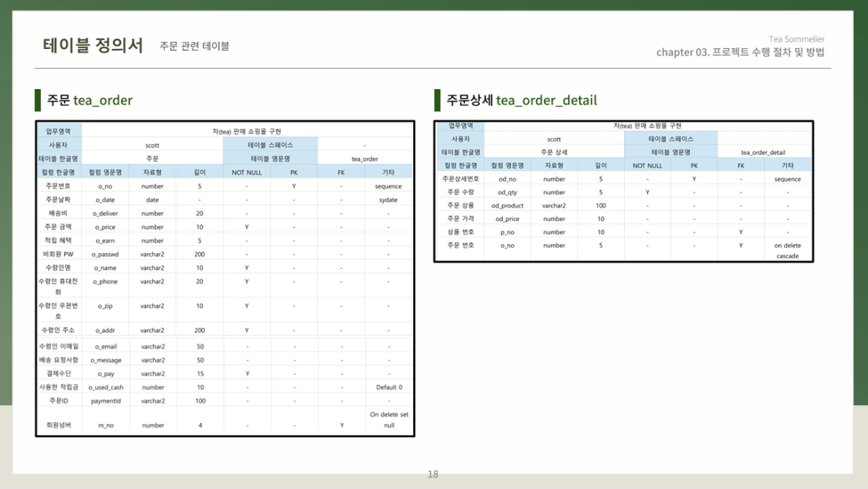The image size is (868, 489).
Task: Select the '사용한 적립금' row label
Action: click(x=59, y=387)
